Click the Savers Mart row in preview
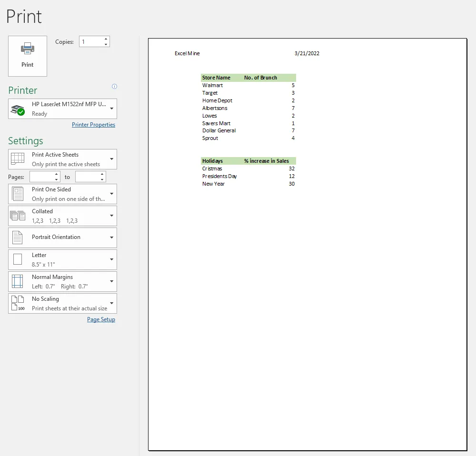 [x=248, y=123]
